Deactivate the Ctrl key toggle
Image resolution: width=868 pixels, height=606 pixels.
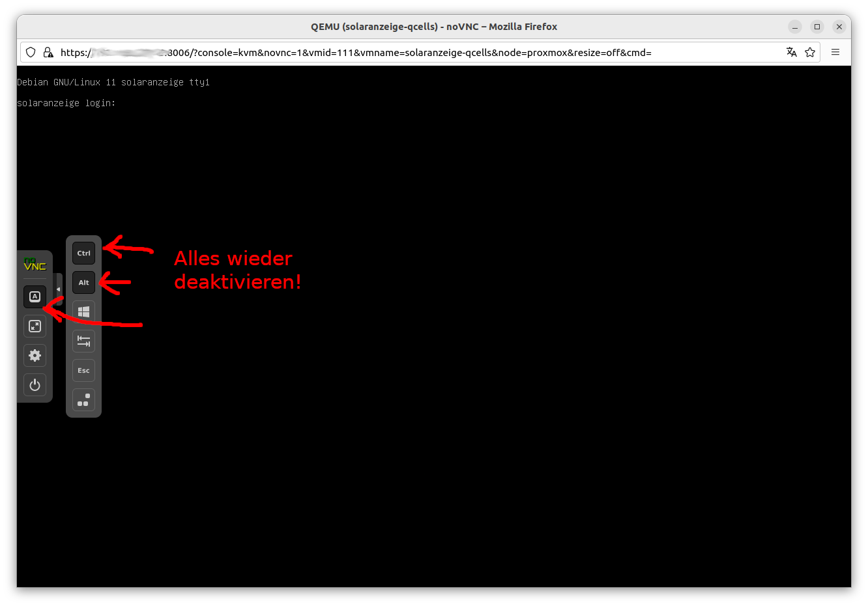[x=83, y=253]
